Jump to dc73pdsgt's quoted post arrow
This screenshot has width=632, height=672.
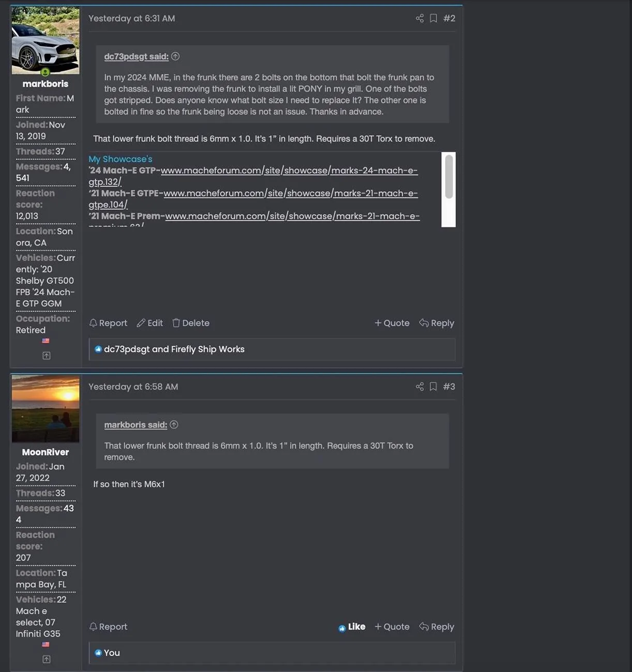tap(175, 56)
